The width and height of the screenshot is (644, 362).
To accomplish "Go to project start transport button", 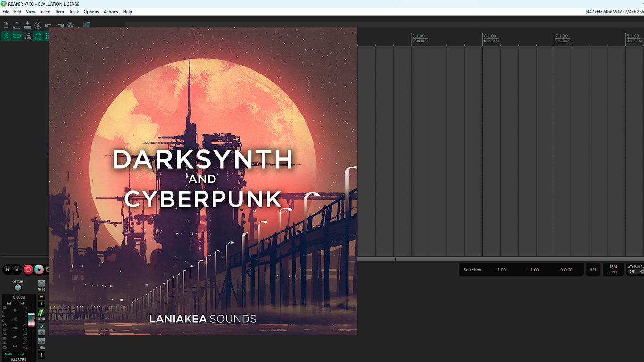I will click(x=7, y=270).
